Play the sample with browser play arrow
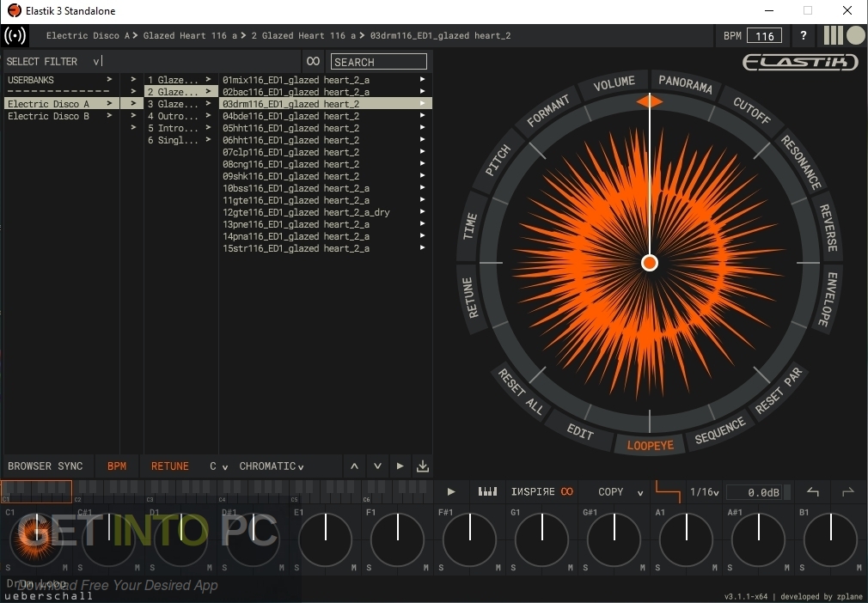This screenshot has height=603, width=868. 400,466
